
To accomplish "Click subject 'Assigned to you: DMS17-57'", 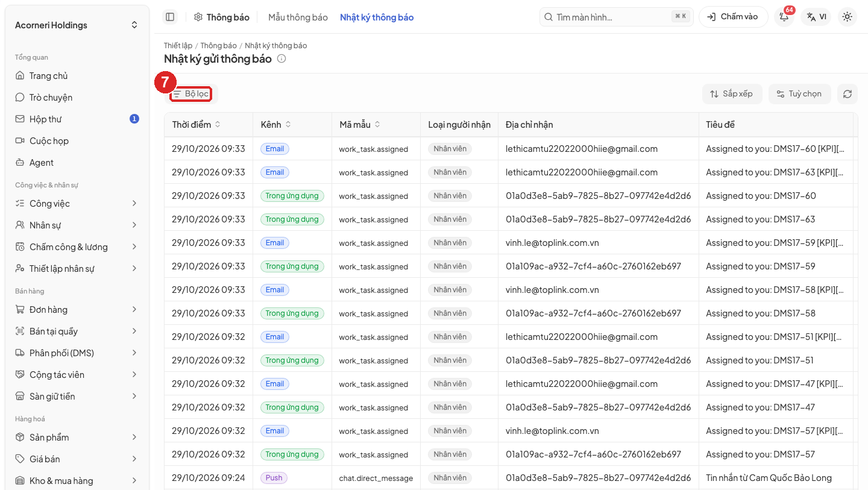I will [761, 454].
